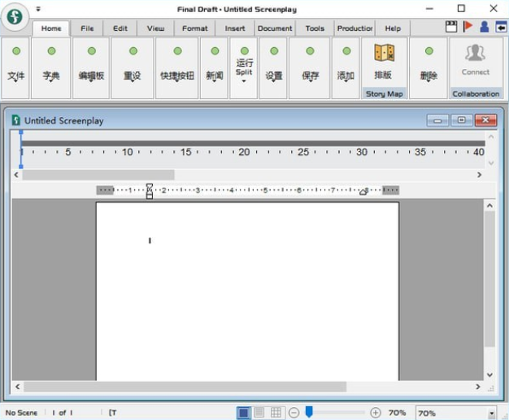
Task: Click the Connect collaboration icon
Action: (x=476, y=54)
